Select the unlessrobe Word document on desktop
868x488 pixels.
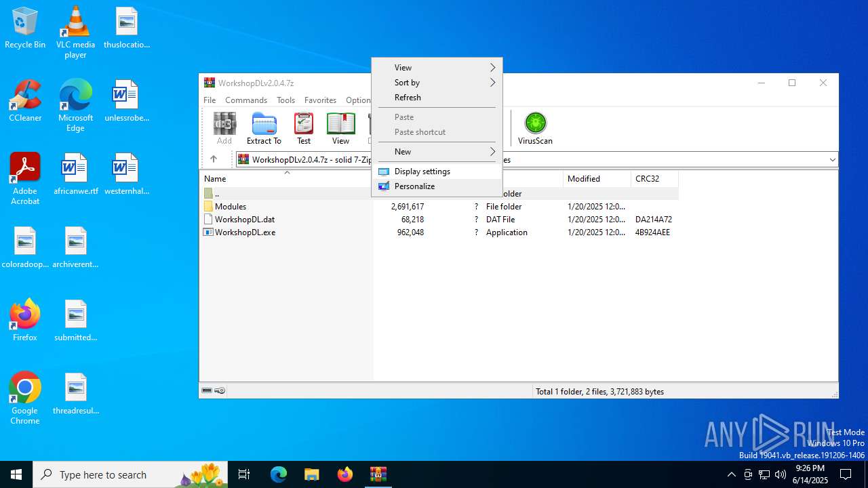[127, 101]
